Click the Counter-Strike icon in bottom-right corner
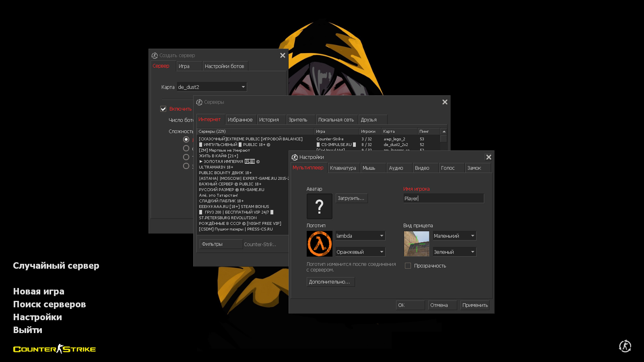Image resolution: width=644 pixels, height=362 pixels. (625, 346)
